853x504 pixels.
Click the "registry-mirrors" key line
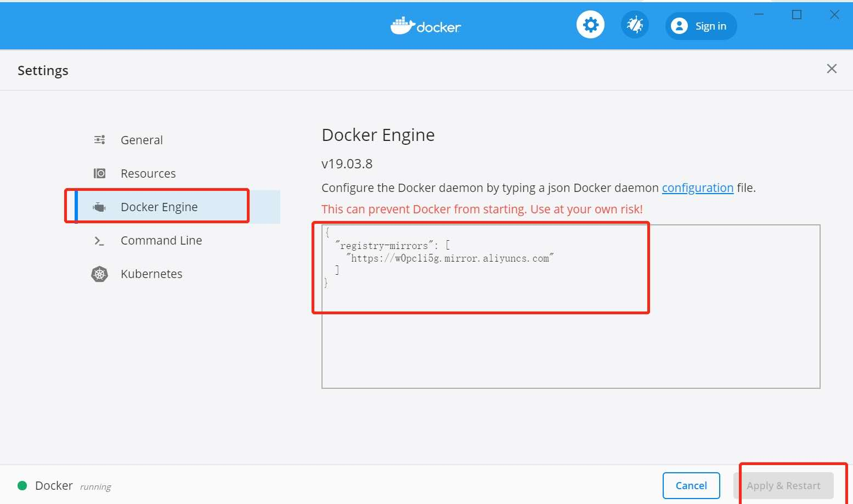pyautogui.click(x=392, y=245)
